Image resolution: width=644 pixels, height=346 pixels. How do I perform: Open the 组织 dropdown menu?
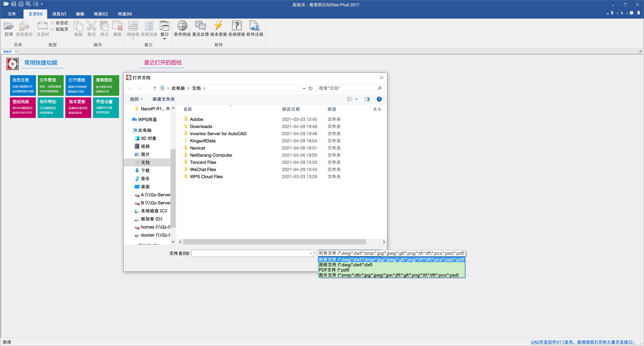(x=136, y=99)
